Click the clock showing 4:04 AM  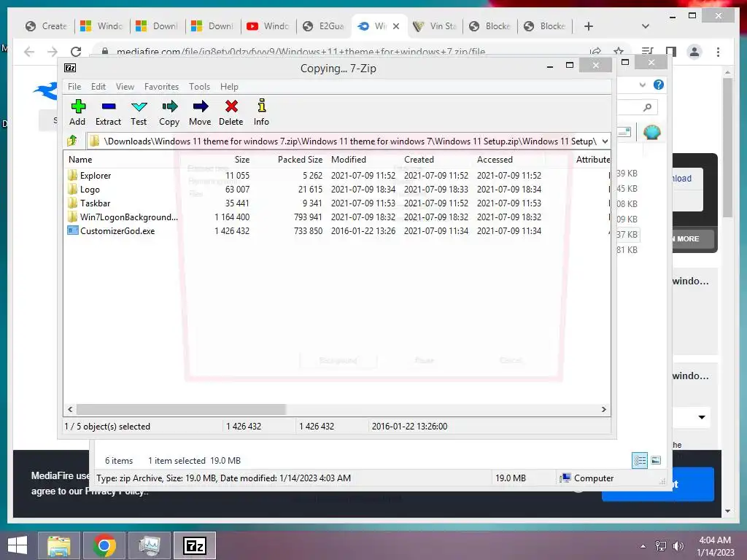(715, 540)
